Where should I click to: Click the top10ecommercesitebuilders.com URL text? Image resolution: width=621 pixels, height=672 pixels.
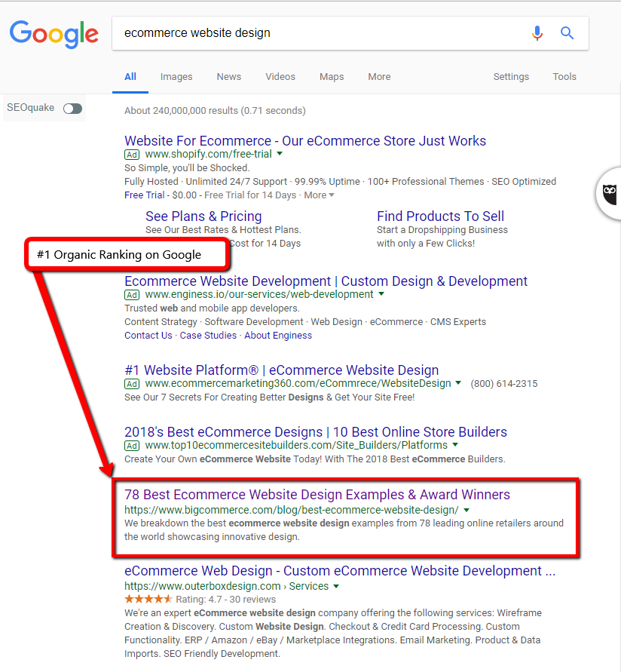click(x=296, y=445)
